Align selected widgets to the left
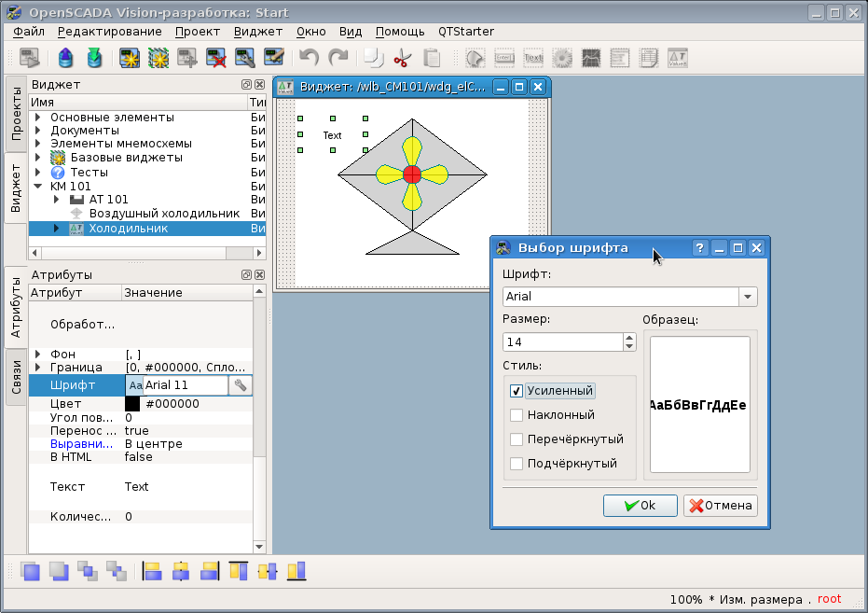The width and height of the screenshot is (868, 613). coord(152,570)
